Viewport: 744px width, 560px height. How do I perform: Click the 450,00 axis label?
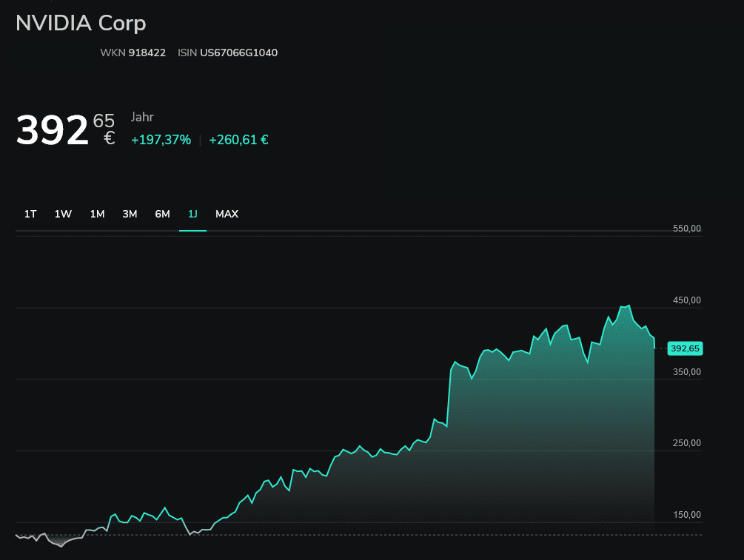click(686, 300)
